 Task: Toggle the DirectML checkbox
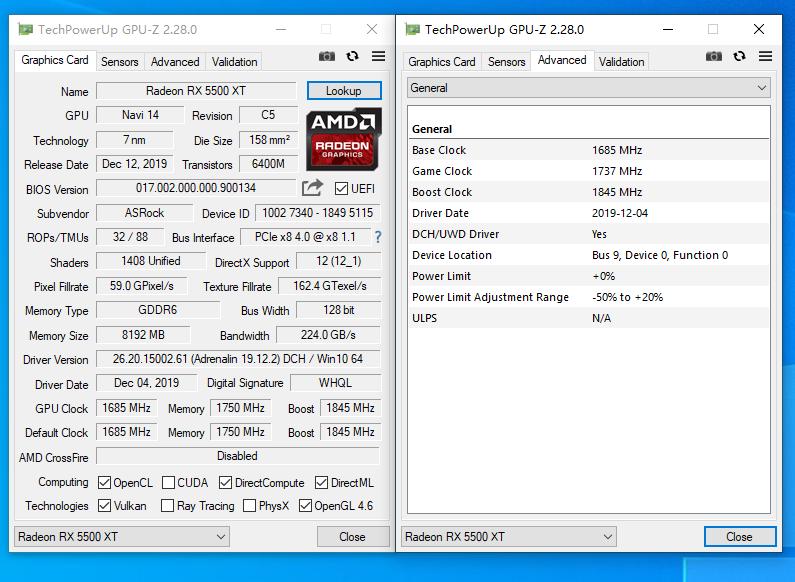point(321,483)
